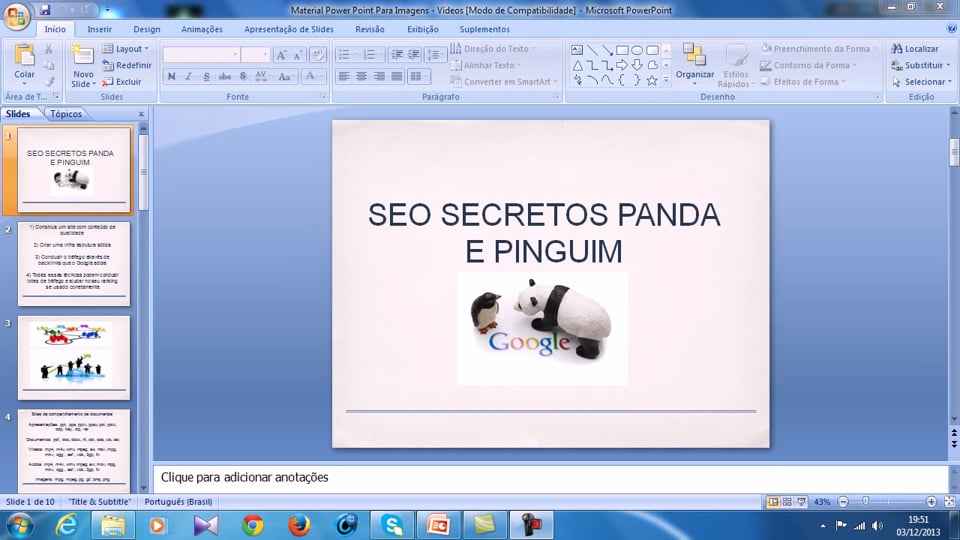
Task: Toggle italic formatting
Action: pos(189,77)
